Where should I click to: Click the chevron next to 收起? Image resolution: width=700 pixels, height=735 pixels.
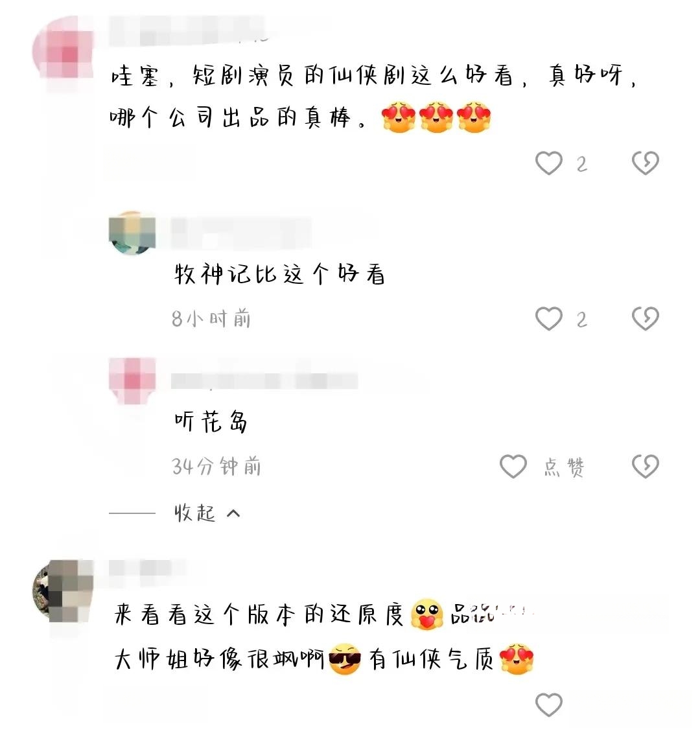tap(233, 514)
